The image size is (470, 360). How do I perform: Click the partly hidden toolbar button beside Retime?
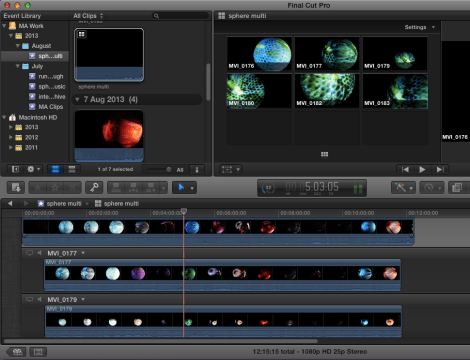pyautogui.click(x=457, y=188)
